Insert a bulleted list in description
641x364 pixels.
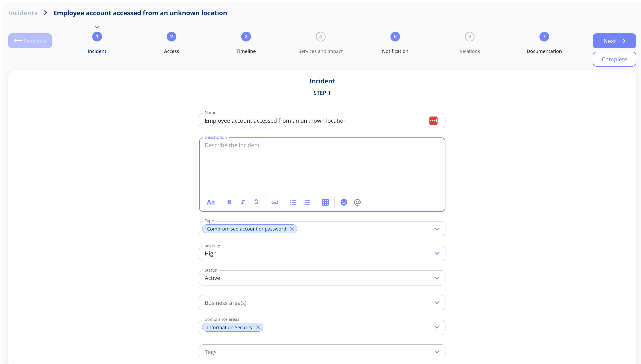[x=293, y=202]
